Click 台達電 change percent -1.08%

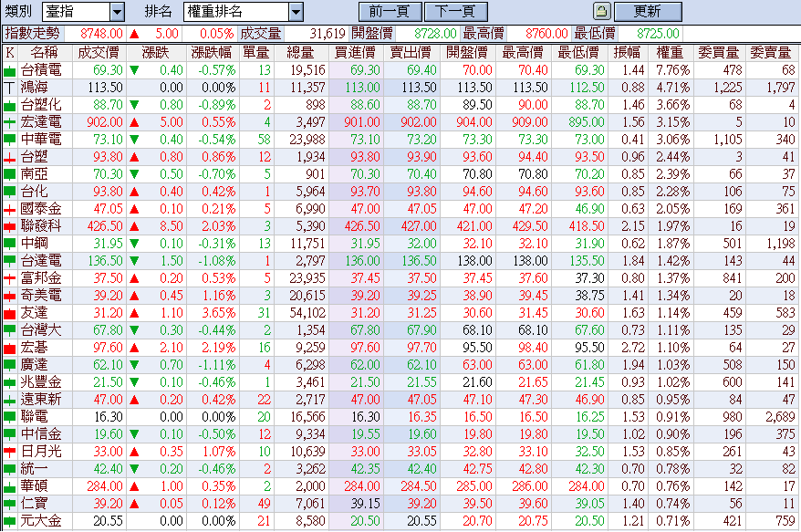(x=216, y=261)
